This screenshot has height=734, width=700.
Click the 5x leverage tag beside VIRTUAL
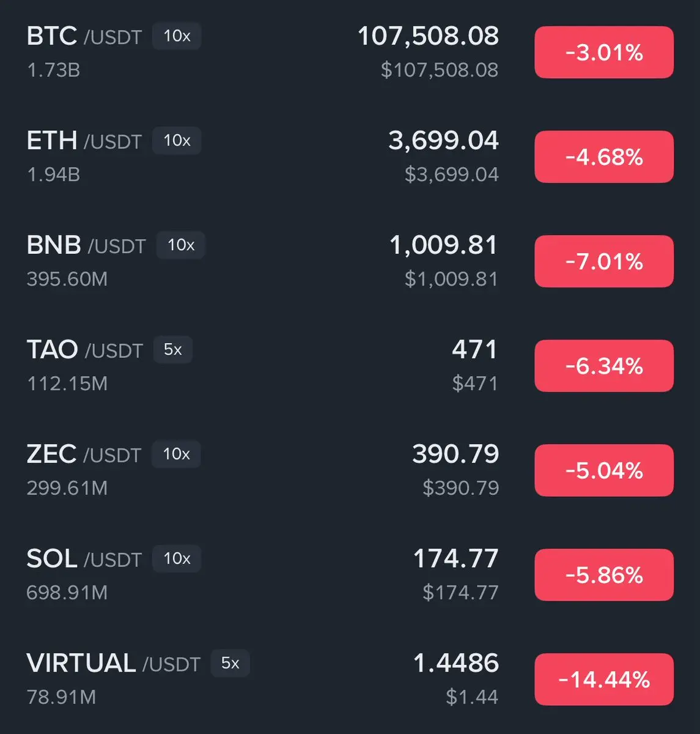(230, 664)
